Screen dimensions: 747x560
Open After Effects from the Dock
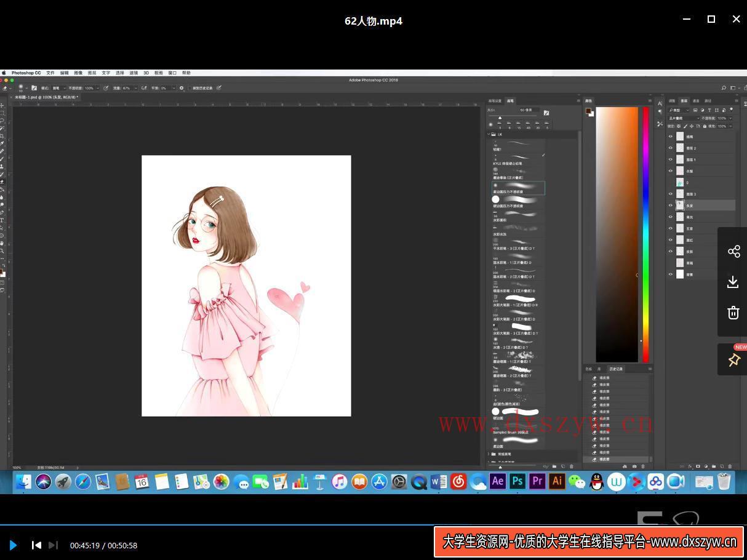coord(498,481)
